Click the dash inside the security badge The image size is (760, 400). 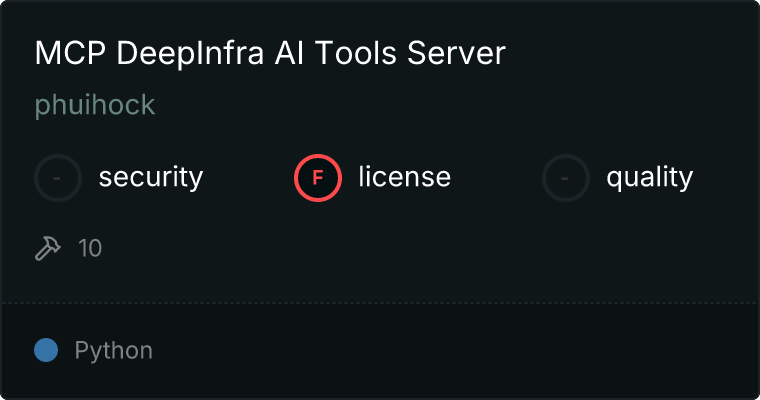coord(58,178)
